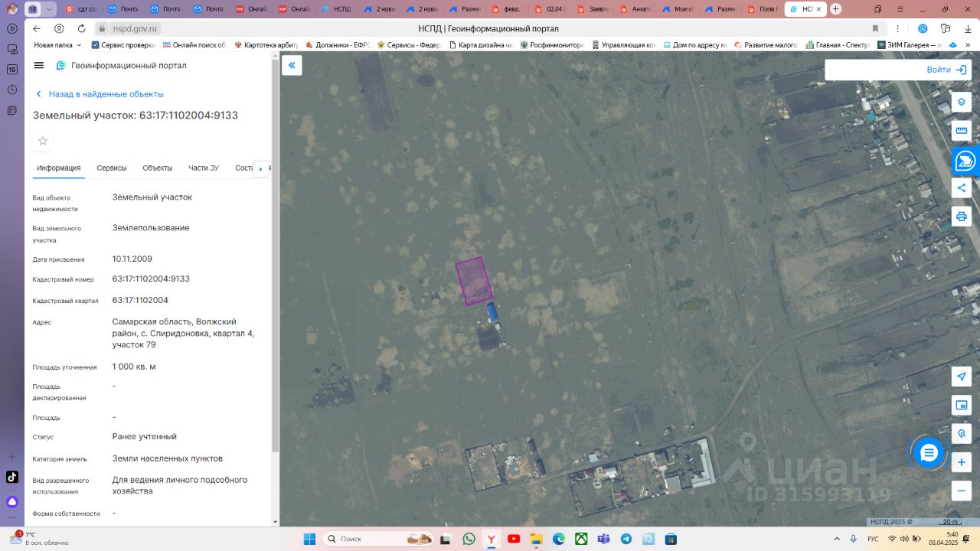Print the map
980x551 pixels.
pos(962,217)
